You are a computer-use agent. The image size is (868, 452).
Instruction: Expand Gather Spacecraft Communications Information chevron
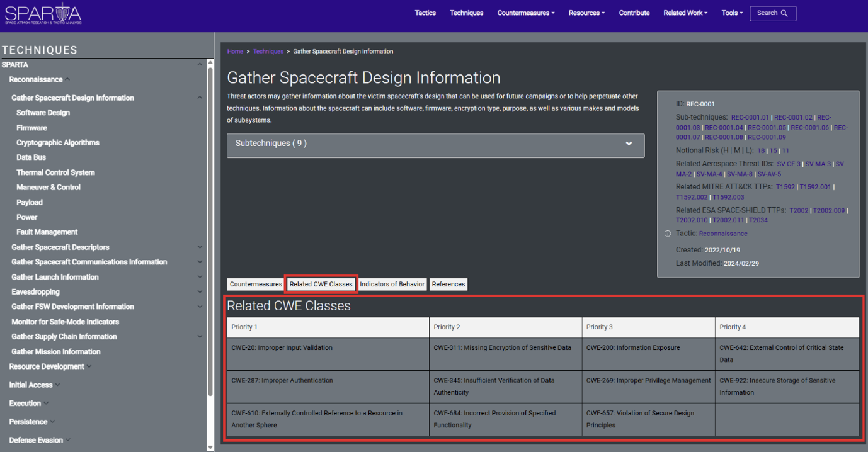(200, 262)
